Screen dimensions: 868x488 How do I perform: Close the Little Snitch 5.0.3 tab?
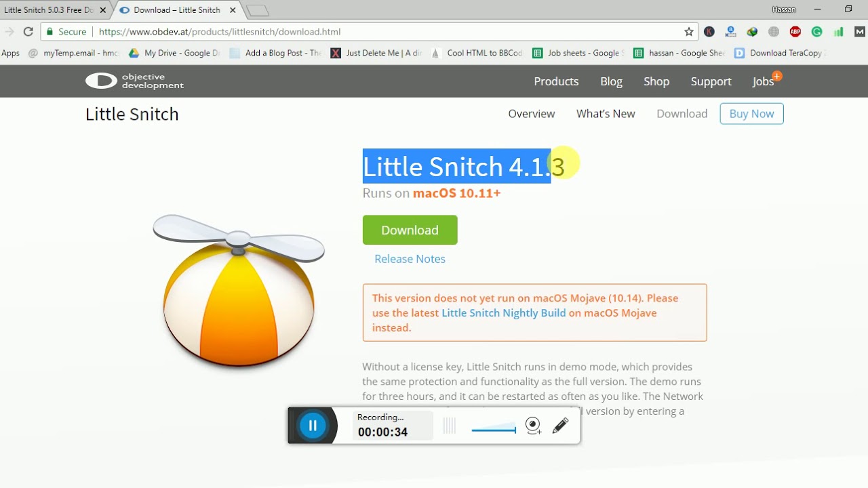pos(103,10)
